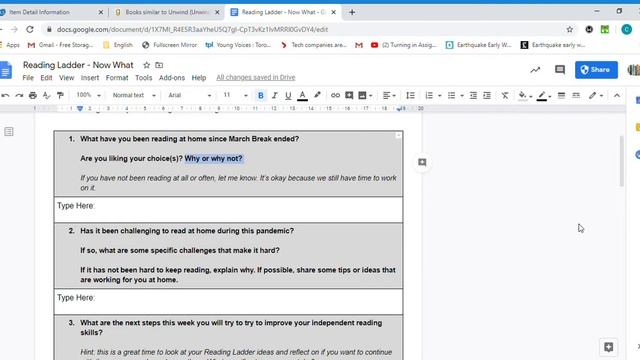
Task: Open text color picker
Action: pos(302,96)
